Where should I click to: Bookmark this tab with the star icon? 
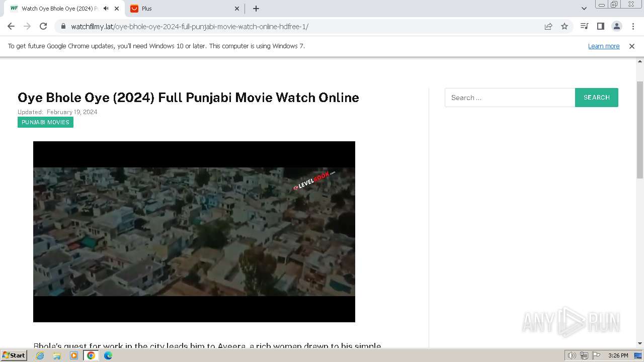click(x=565, y=26)
